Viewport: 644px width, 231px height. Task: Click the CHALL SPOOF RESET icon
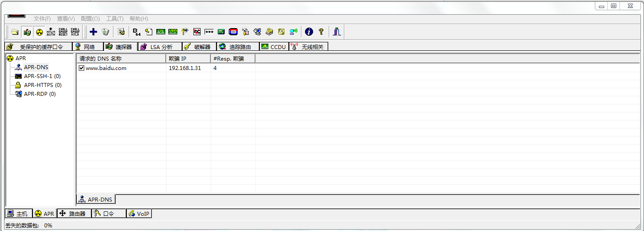(x=63, y=32)
